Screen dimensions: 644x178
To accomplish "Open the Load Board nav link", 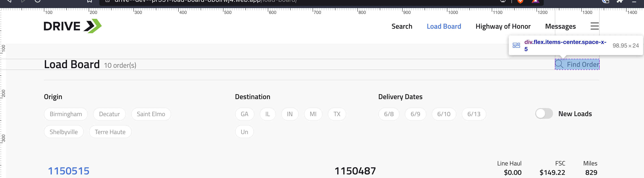I will 444,26.
